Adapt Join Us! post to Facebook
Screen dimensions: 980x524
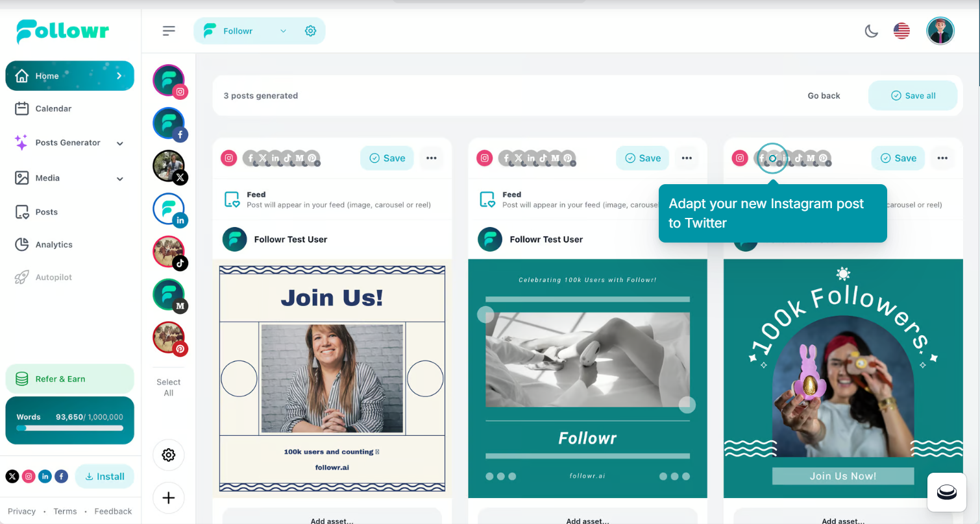[x=251, y=158]
